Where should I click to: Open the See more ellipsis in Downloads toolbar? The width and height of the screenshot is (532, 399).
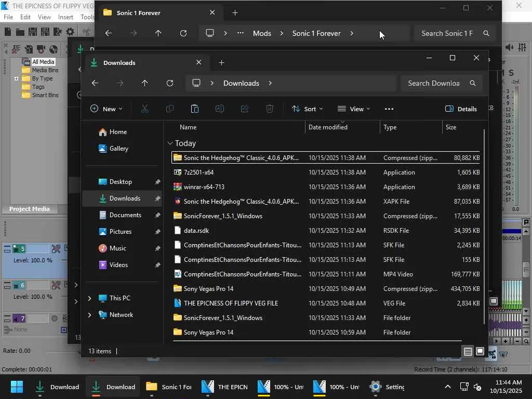tap(389, 109)
